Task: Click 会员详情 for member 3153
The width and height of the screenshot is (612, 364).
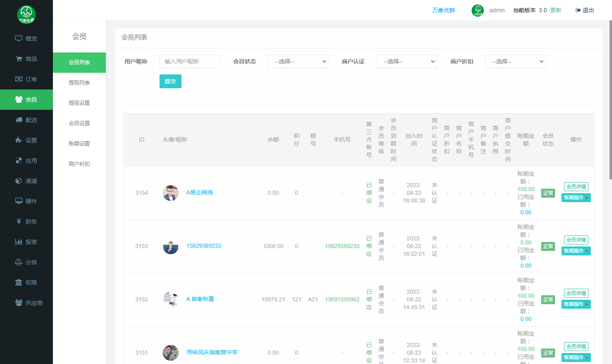Action: (576, 240)
